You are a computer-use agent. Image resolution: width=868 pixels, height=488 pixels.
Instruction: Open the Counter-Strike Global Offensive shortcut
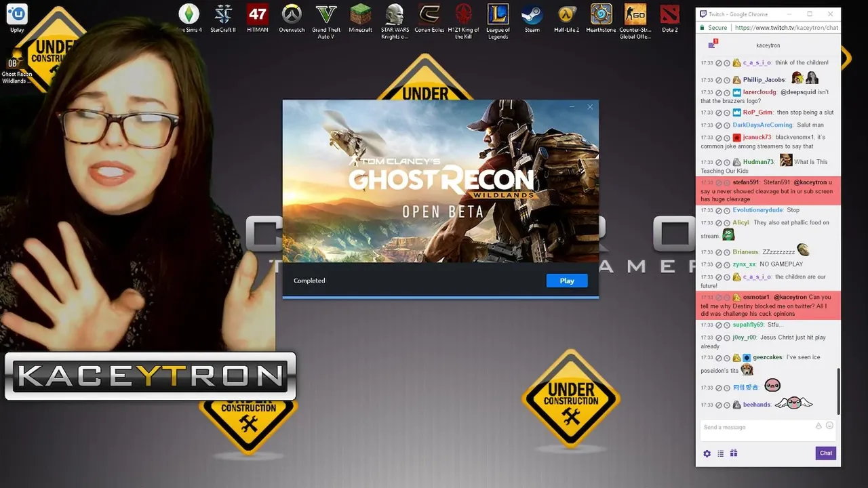coord(635,21)
